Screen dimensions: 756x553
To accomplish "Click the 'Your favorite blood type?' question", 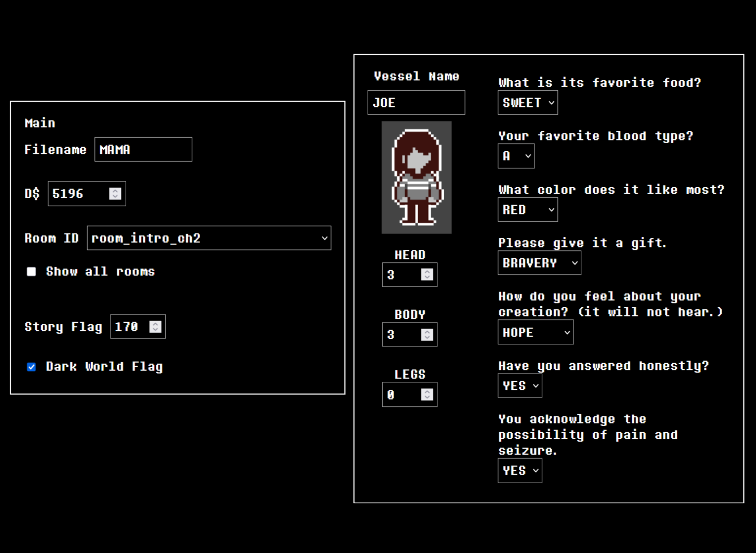I will [595, 136].
